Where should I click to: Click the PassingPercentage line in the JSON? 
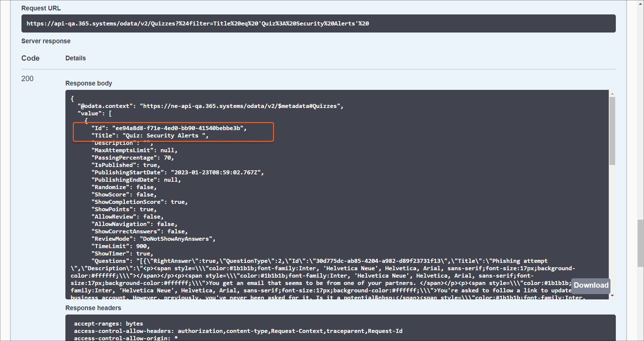(132, 158)
